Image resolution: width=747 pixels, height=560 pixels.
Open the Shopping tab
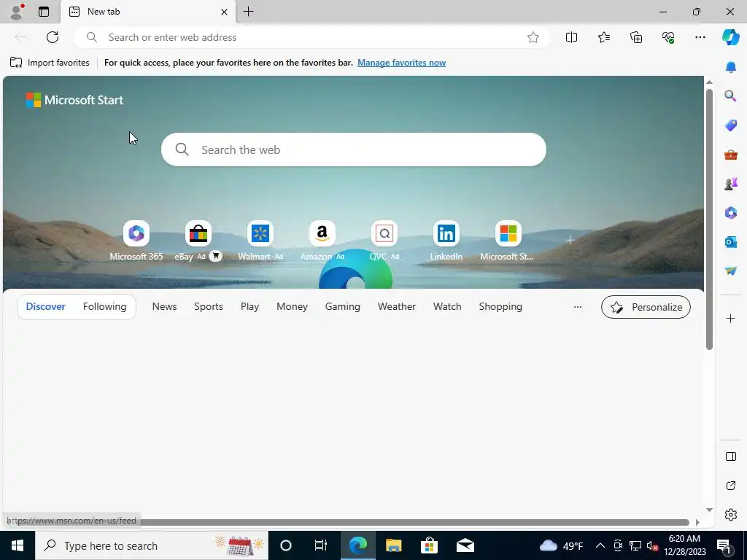pos(500,307)
